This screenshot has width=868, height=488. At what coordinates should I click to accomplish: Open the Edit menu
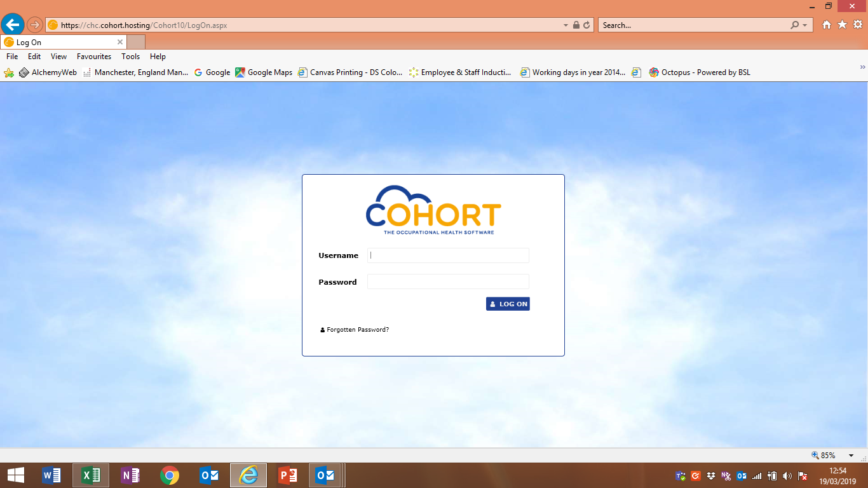point(34,57)
